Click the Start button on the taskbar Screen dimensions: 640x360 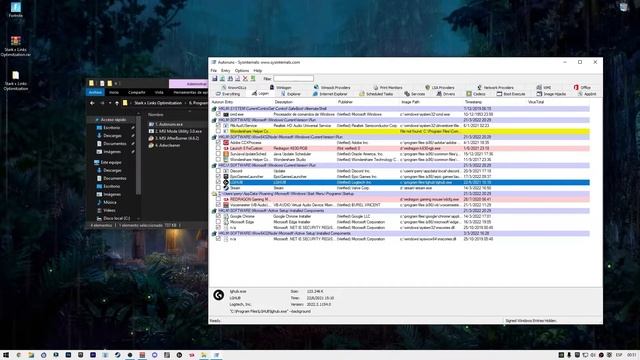(6, 355)
